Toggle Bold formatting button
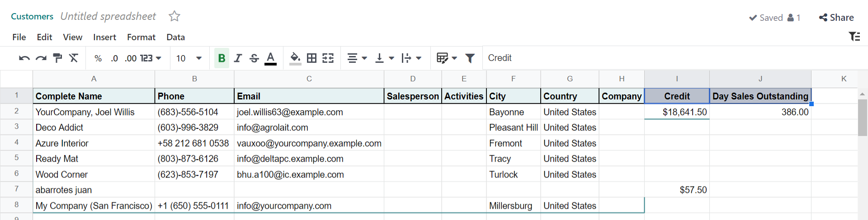Viewport: 868px width, 220px height. [222, 58]
